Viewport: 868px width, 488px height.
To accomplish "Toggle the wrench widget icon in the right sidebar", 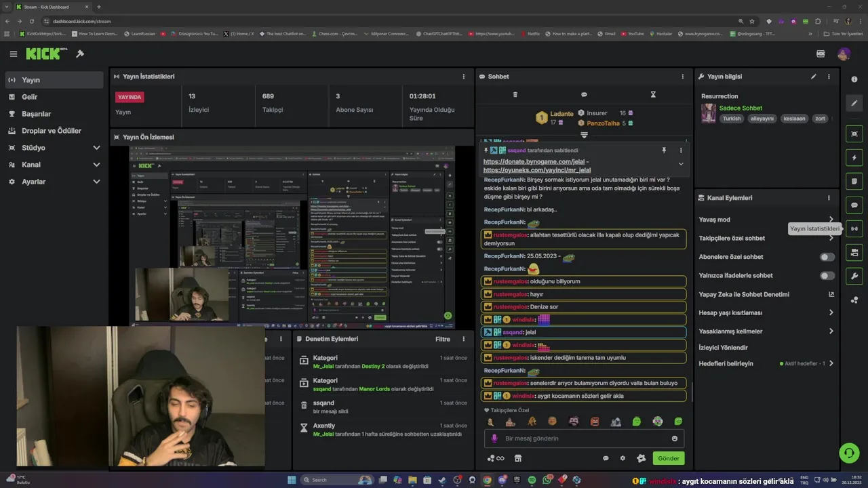I will [x=854, y=276].
